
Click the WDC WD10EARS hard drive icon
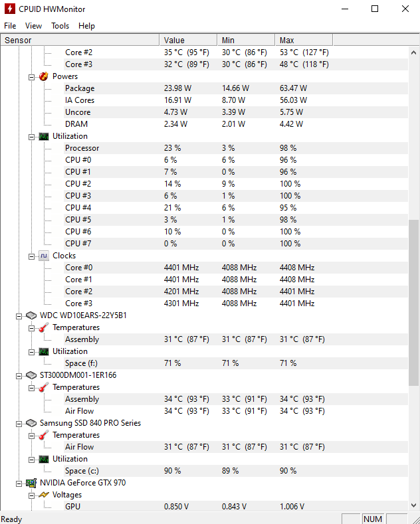click(31, 315)
